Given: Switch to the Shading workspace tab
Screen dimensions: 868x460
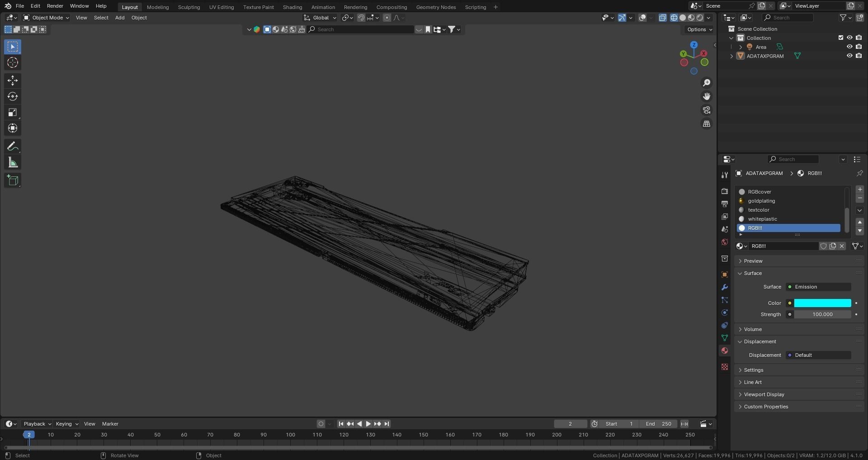Looking at the screenshot, I should pyautogui.click(x=292, y=7).
